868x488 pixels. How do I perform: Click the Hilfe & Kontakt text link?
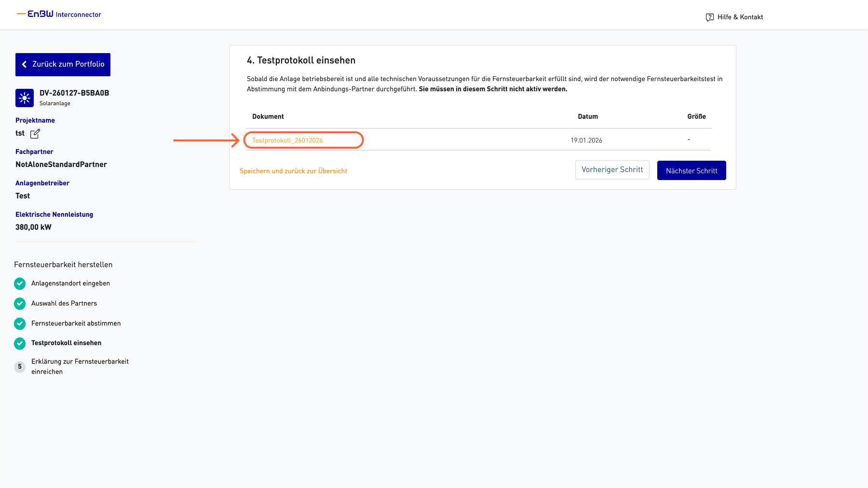(x=740, y=17)
